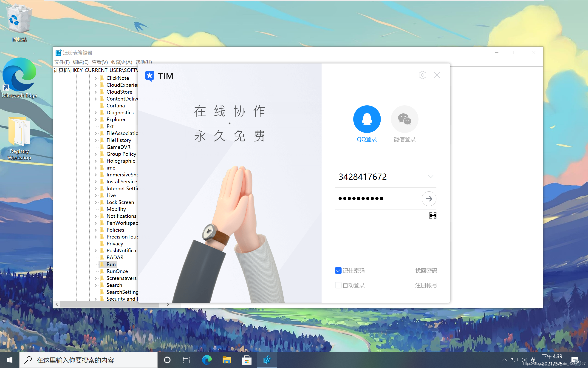588x368 pixels.
Task: Switch input language indicator
Action: pos(533,360)
